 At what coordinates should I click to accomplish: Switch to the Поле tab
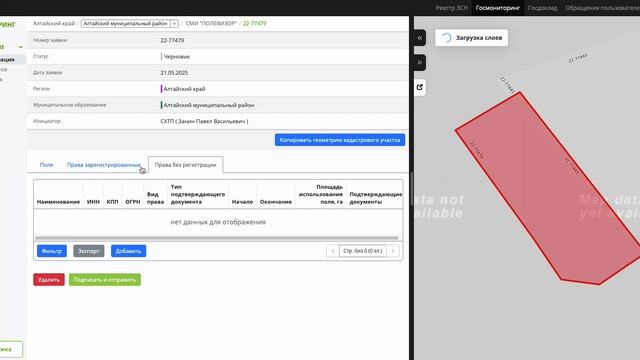[46, 165]
